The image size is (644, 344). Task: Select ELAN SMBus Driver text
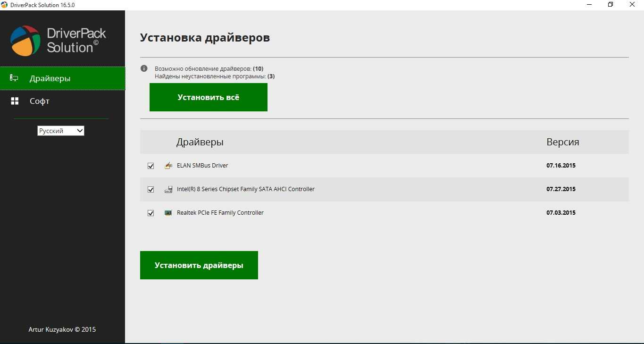[x=202, y=166]
